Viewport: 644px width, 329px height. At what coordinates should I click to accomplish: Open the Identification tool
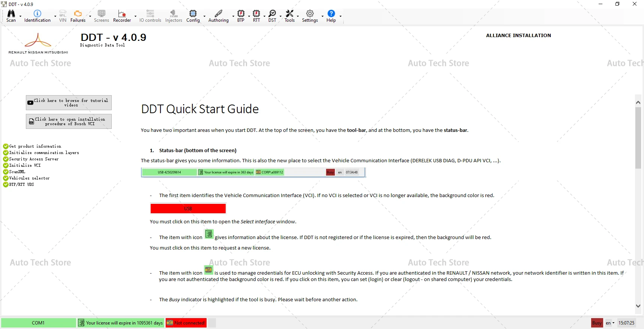(x=37, y=16)
